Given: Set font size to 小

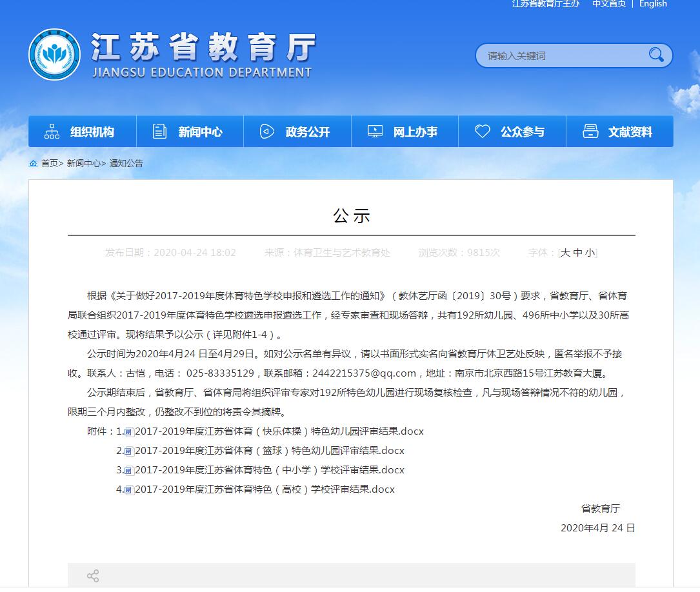Looking at the screenshot, I should (590, 253).
